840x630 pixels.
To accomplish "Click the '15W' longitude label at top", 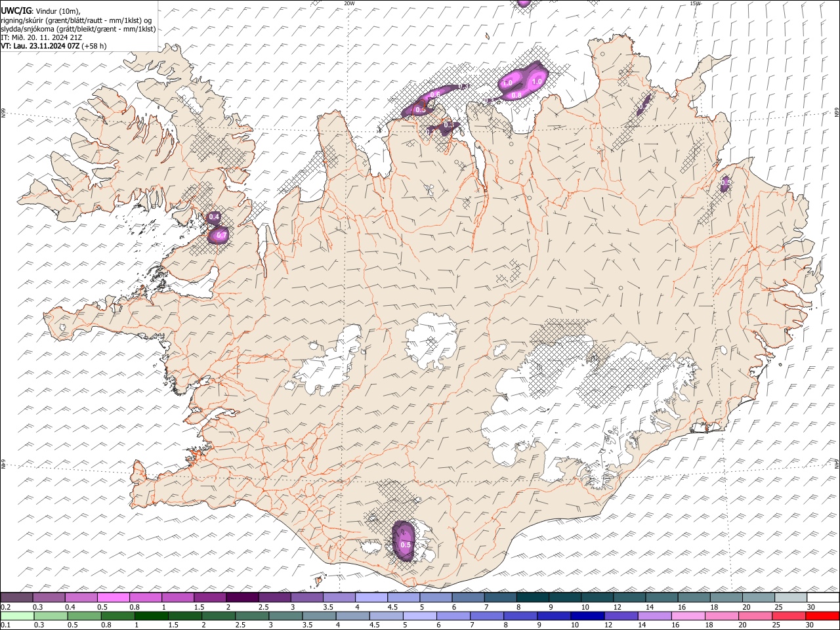I will (696, 3).
